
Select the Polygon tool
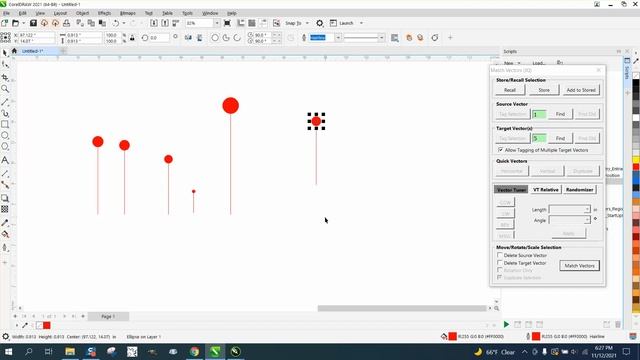pos(5,147)
